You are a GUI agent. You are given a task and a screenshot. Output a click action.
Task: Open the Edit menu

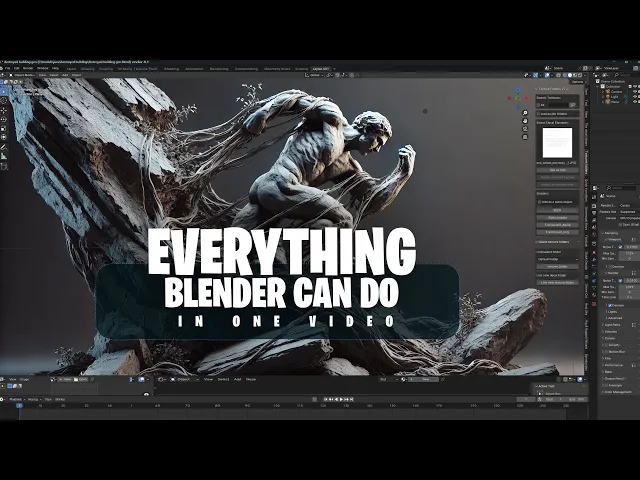(17, 68)
